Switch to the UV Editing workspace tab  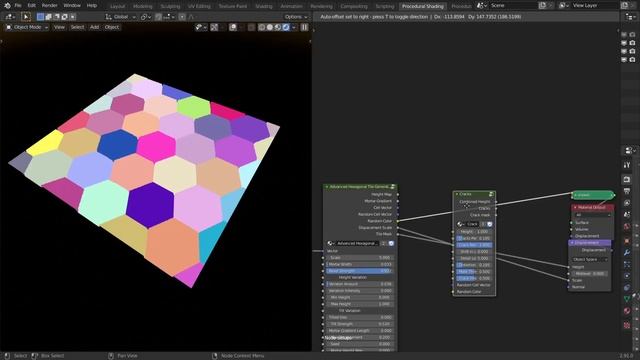pyautogui.click(x=199, y=6)
